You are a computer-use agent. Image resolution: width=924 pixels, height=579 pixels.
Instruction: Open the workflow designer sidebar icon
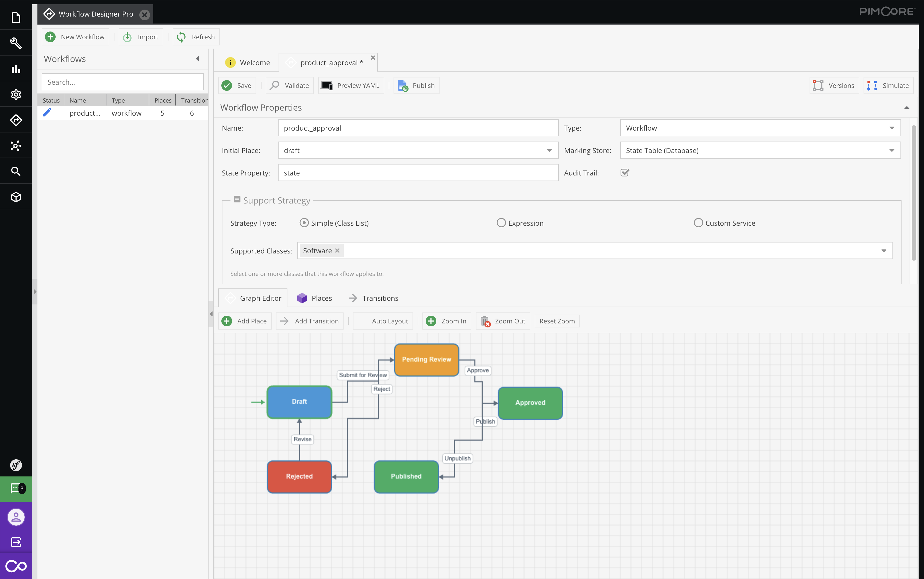click(x=16, y=120)
